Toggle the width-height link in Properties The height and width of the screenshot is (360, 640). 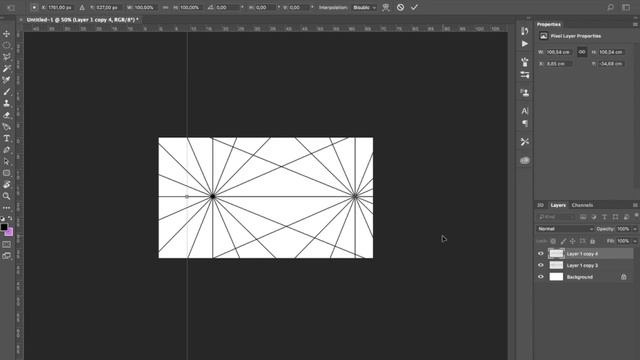(x=582, y=52)
